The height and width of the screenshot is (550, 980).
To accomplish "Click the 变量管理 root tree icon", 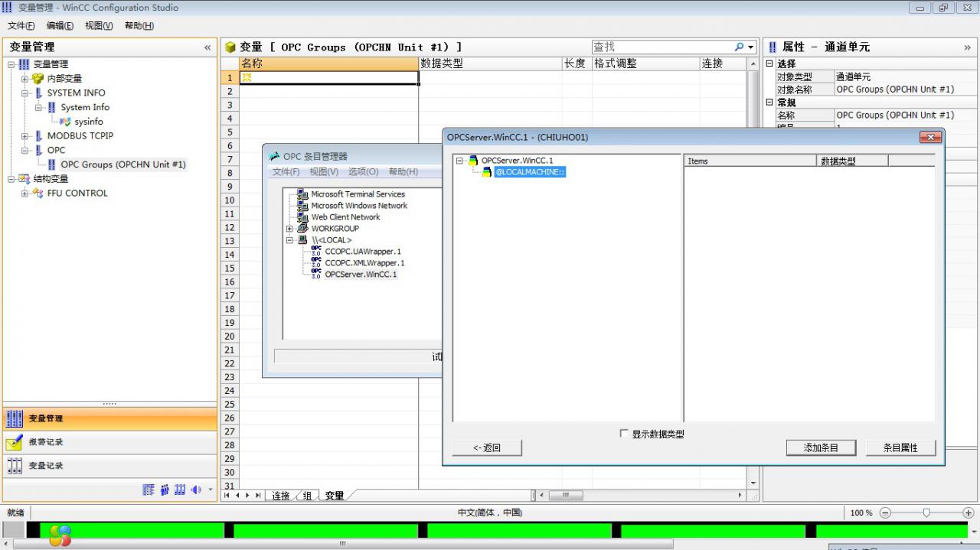I will point(24,64).
